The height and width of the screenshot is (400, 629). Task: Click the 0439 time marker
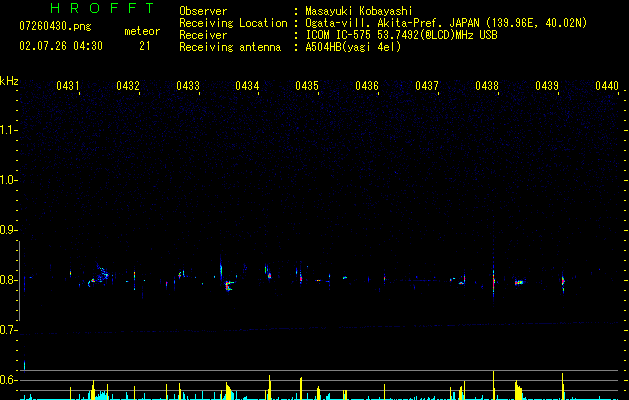(x=547, y=86)
